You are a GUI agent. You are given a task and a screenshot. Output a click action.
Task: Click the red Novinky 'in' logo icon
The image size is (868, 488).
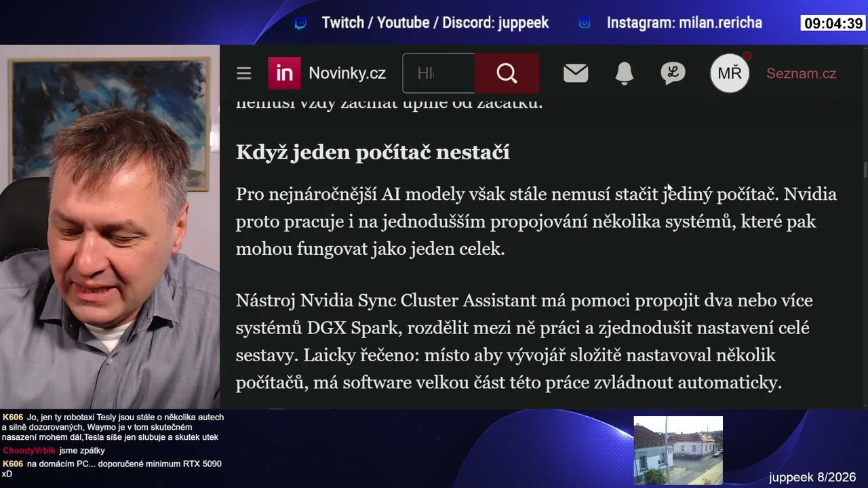coord(284,73)
